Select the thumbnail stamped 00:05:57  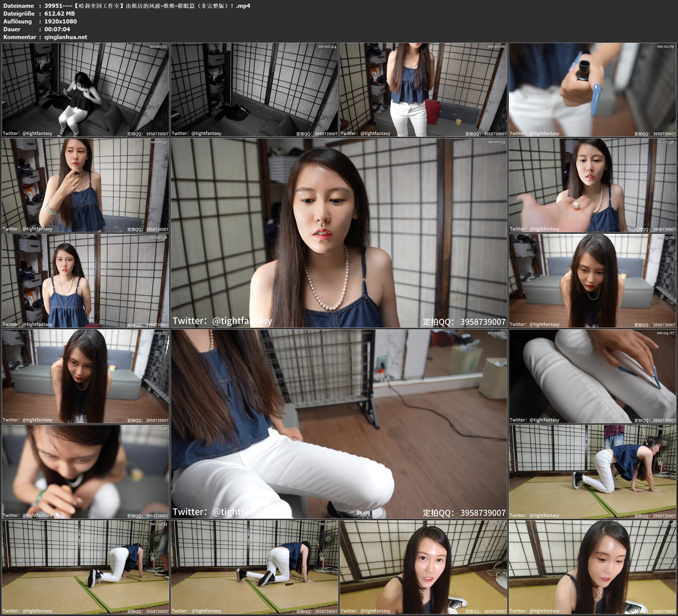click(x=254, y=567)
